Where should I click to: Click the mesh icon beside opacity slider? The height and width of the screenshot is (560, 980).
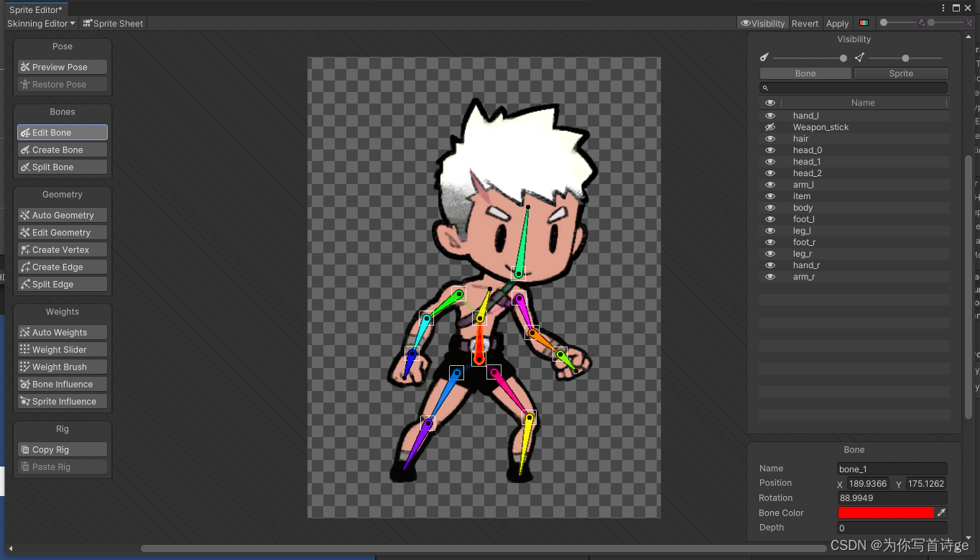point(859,58)
